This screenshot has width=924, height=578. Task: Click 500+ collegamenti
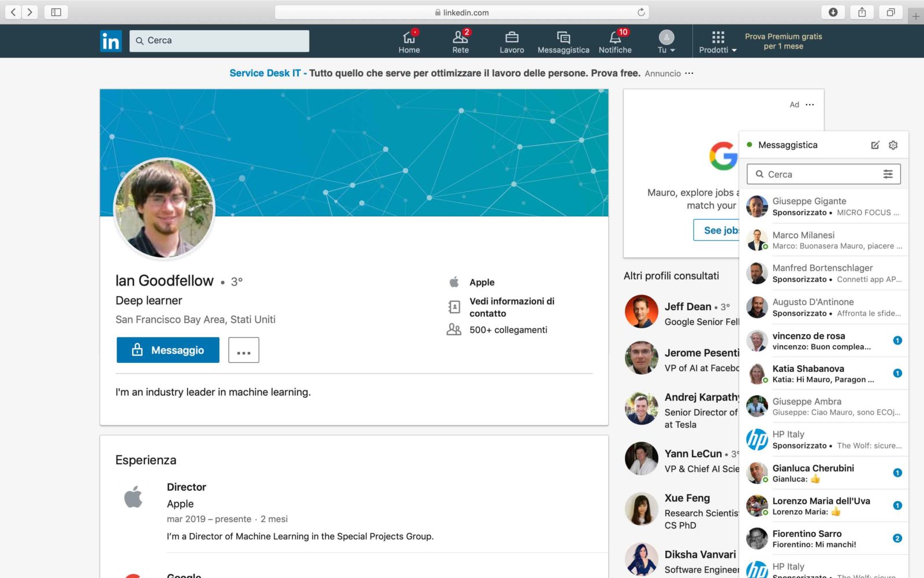pyautogui.click(x=508, y=330)
